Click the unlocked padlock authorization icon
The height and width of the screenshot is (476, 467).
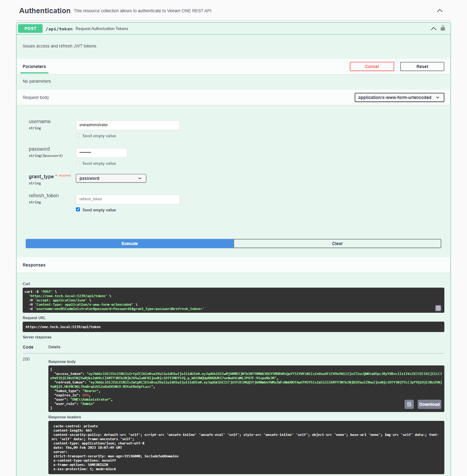tap(443, 28)
